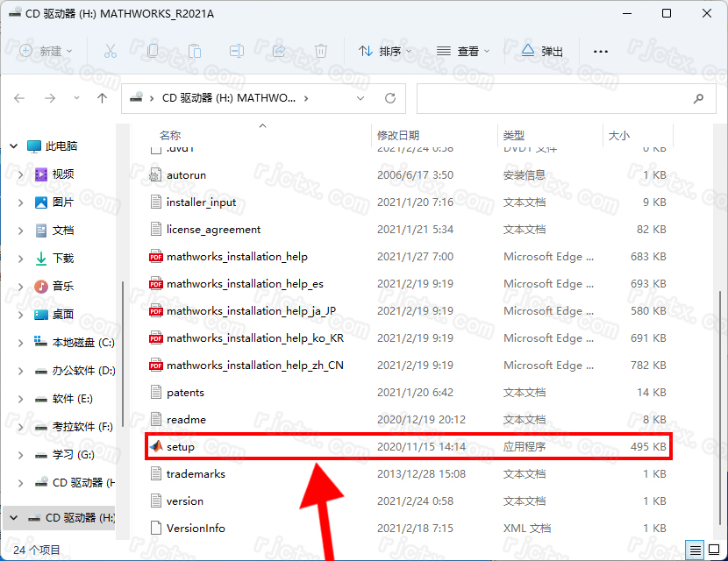Click the Rename icon in toolbar

237,51
